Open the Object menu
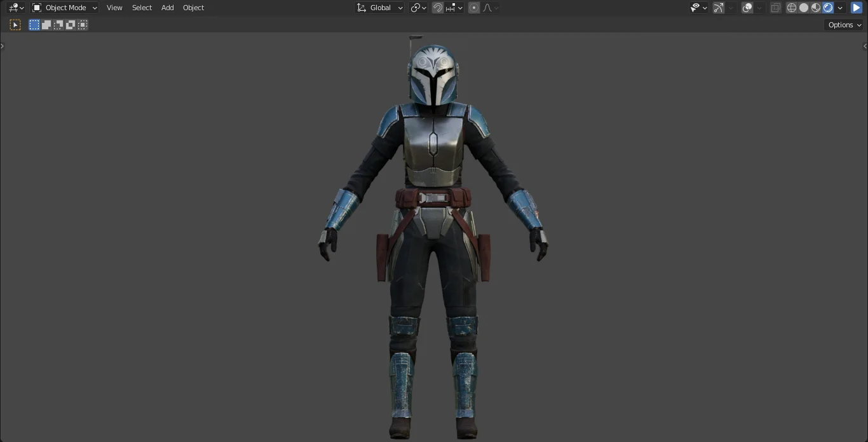 [x=193, y=7]
